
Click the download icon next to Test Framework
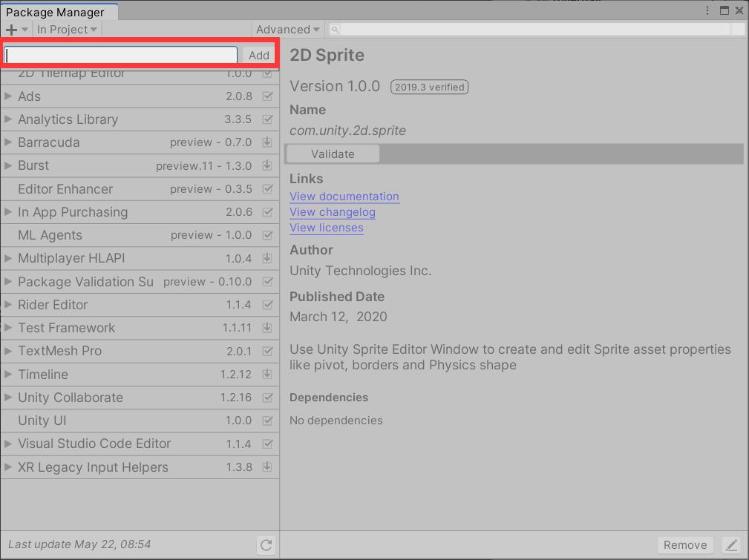[267, 328]
